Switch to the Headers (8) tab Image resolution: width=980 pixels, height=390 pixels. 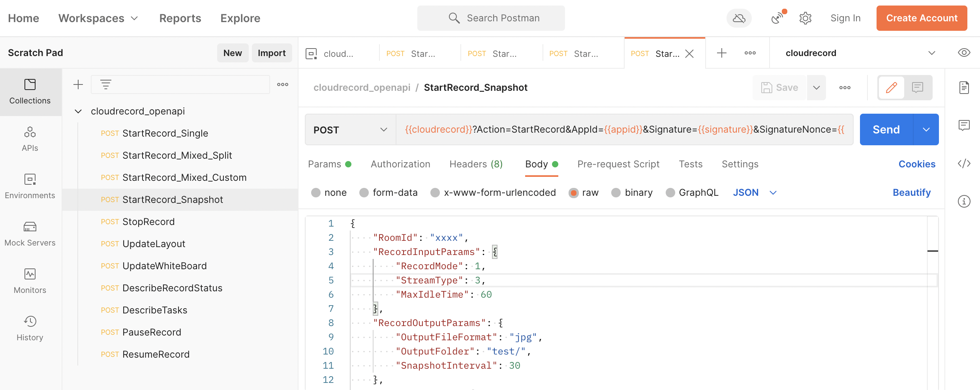[476, 164]
